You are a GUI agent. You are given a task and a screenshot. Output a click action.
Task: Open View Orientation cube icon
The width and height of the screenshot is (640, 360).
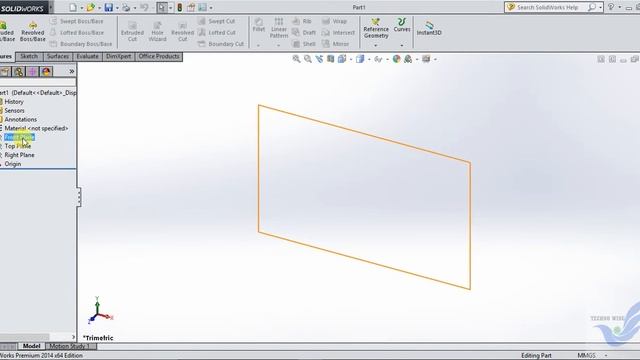pyautogui.click(x=342, y=59)
